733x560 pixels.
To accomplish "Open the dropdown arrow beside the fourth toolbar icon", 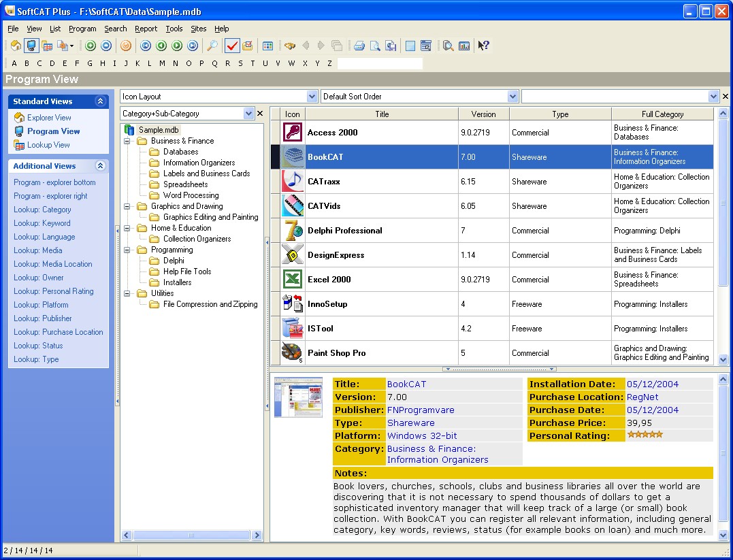I will pyautogui.click(x=71, y=46).
